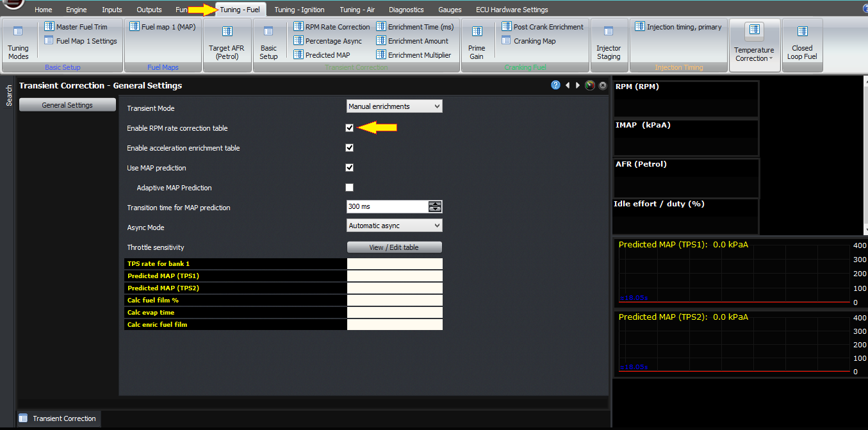The image size is (868, 430).
Task: Open Injector Staging
Action: coord(609,44)
